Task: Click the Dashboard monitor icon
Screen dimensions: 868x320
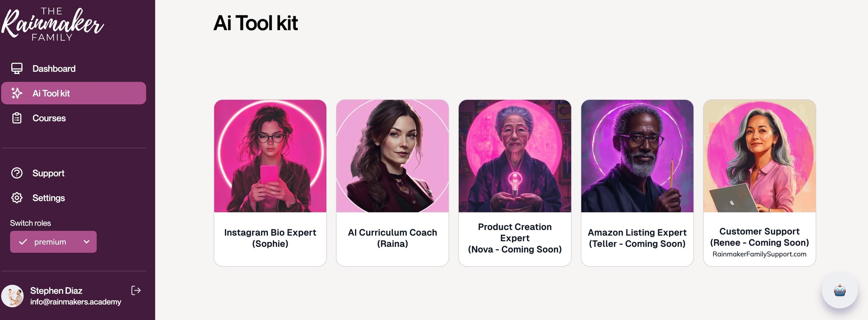Action: click(x=17, y=68)
